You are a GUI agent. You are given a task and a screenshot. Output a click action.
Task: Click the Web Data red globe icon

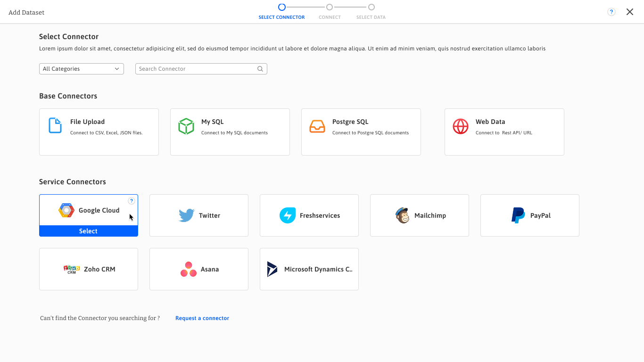(x=461, y=126)
